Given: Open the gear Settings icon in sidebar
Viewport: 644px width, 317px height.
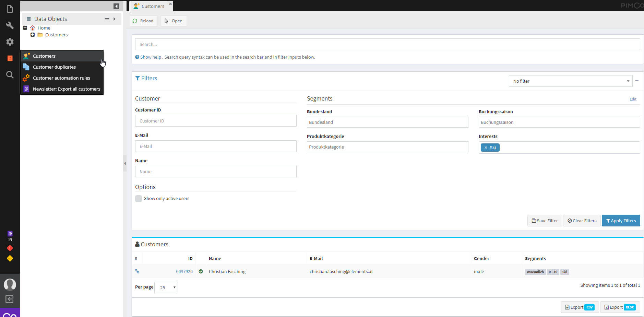Looking at the screenshot, I should pos(10,42).
